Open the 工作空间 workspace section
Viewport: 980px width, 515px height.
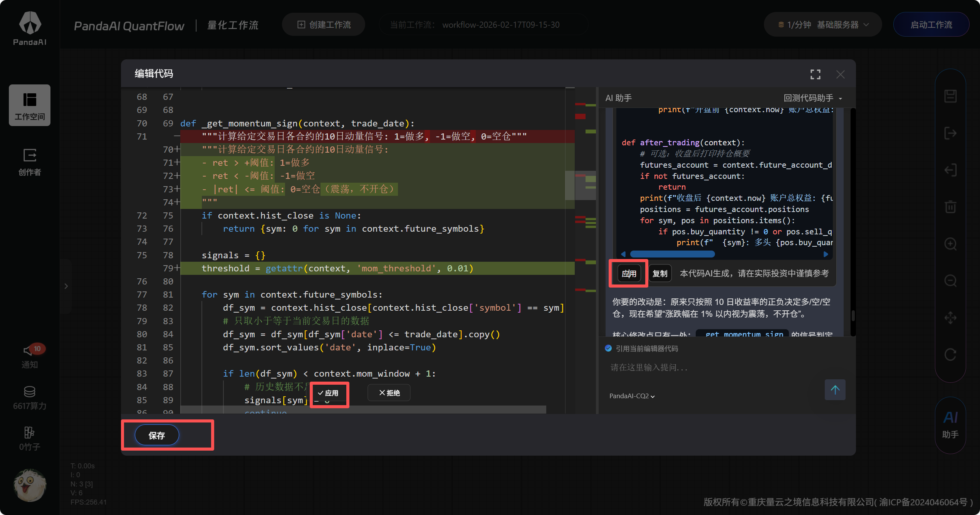pyautogui.click(x=30, y=105)
